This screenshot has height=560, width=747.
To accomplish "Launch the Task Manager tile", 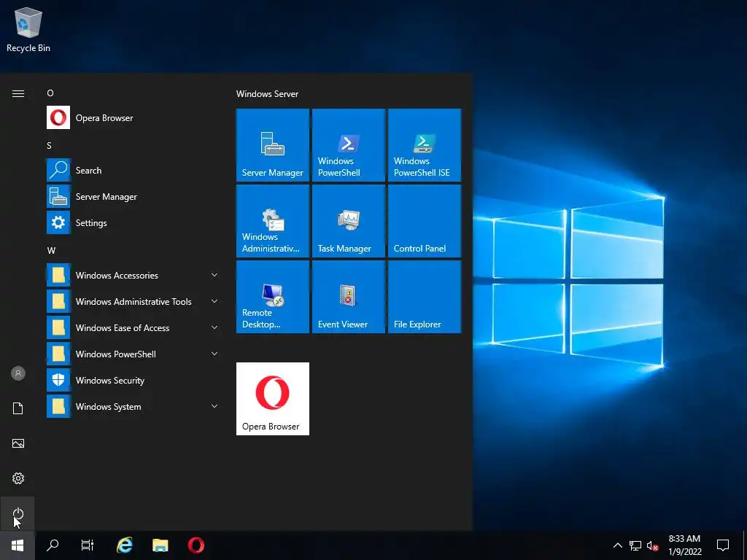I will coord(348,221).
